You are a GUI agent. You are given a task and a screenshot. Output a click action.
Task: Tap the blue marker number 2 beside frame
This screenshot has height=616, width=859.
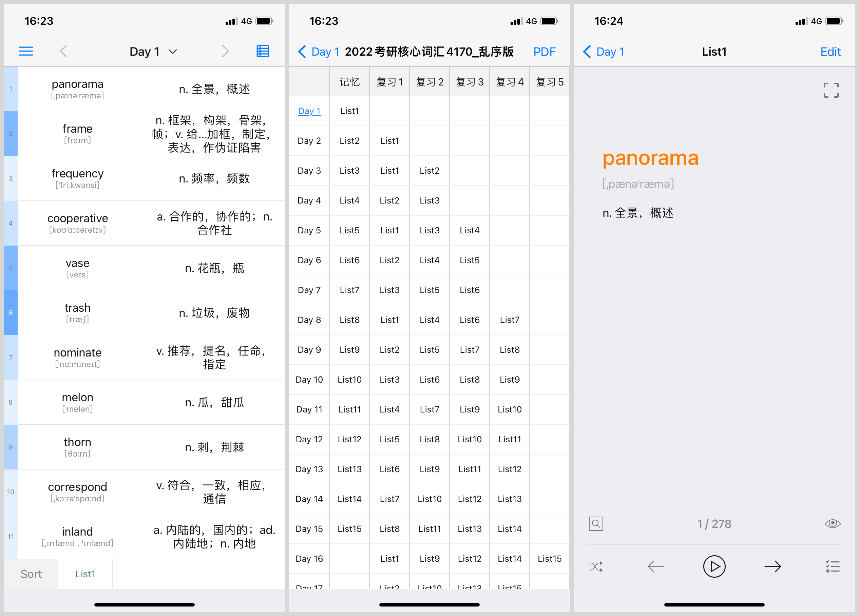coord(11,134)
